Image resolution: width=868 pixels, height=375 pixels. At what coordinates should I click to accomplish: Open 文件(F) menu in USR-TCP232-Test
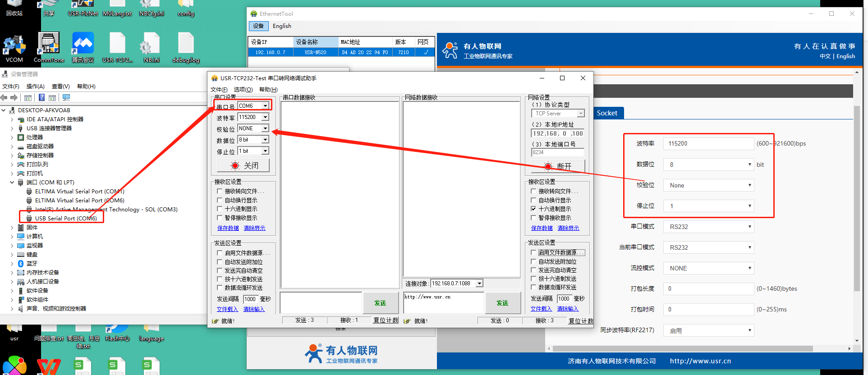click(x=219, y=90)
